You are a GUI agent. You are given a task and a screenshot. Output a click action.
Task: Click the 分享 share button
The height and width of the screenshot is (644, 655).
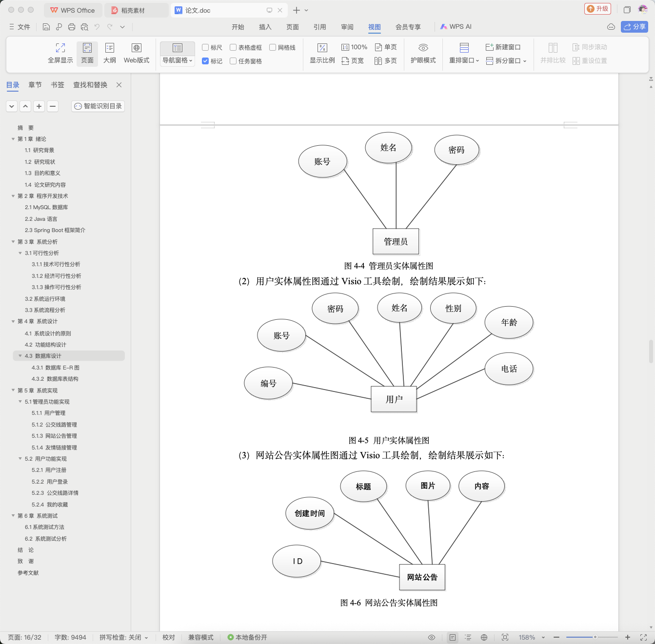[635, 27]
